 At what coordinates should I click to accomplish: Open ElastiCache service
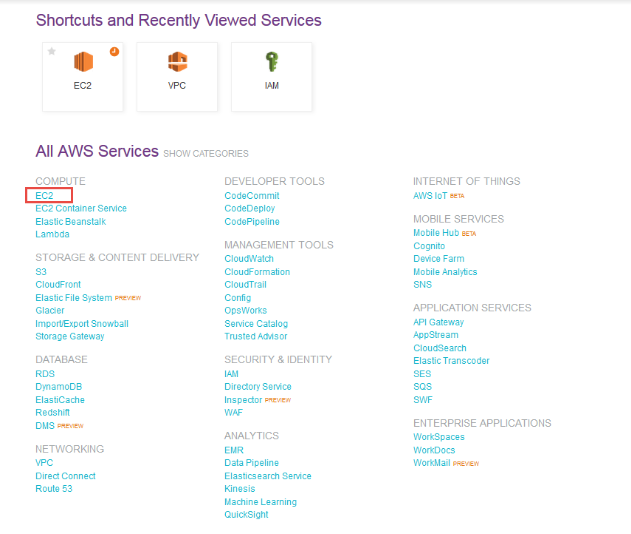coord(60,400)
